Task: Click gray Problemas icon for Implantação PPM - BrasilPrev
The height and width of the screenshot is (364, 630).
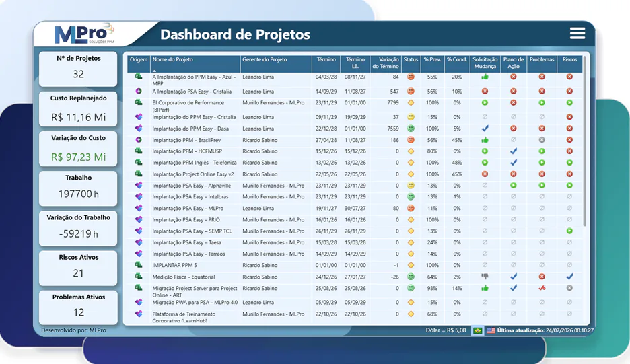Action: coord(542,140)
